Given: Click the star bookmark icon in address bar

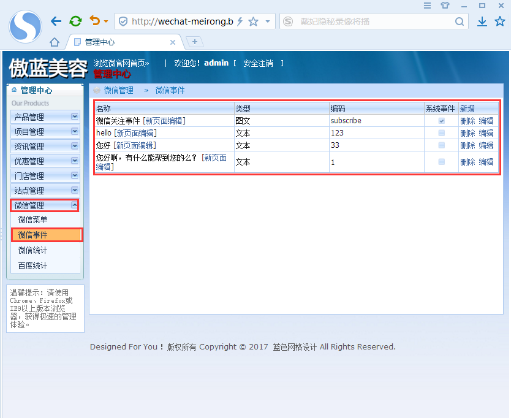Looking at the screenshot, I should [x=253, y=20].
